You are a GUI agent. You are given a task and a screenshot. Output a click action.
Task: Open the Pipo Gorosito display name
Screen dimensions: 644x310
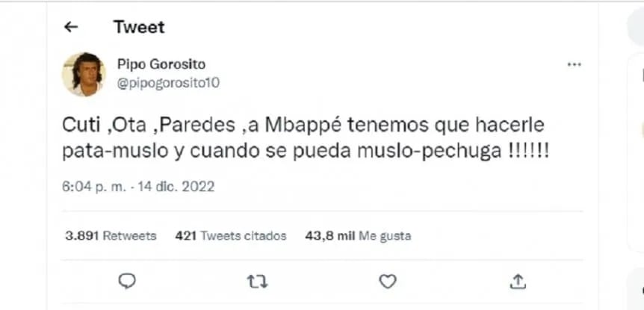[x=161, y=64]
